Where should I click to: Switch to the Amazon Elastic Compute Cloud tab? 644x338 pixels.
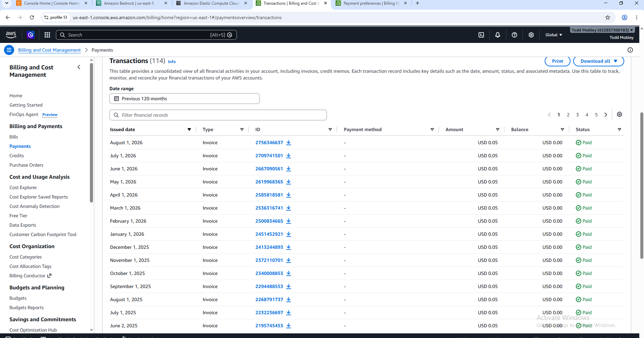tap(211, 3)
